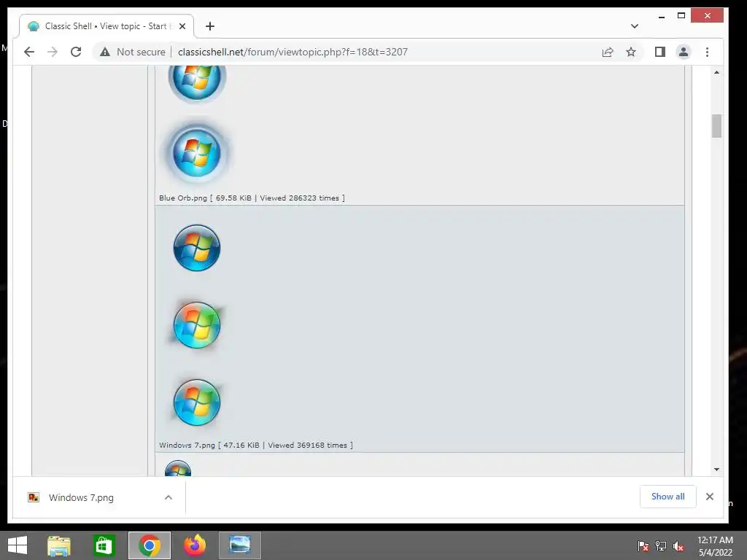Click the Windows 7.png download file icon
Image resolution: width=747 pixels, height=560 pixels.
point(34,497)
